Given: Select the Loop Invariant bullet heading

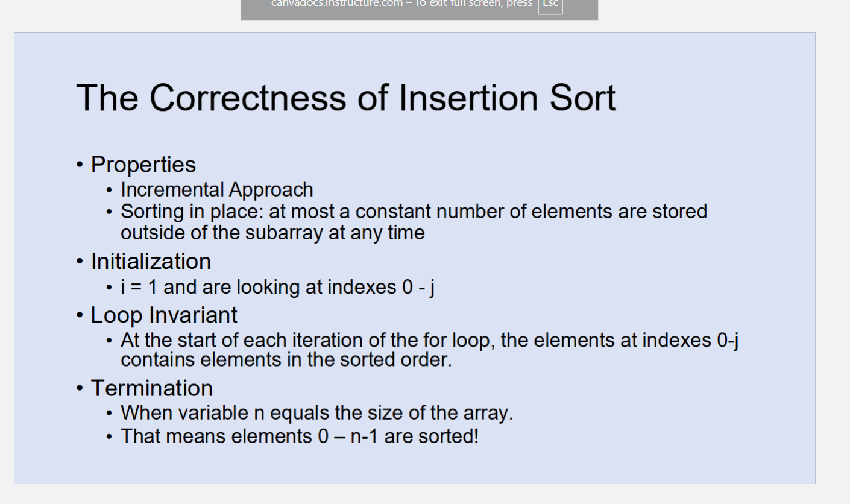Looking at the screenshot, I should (x=164, y=315).
